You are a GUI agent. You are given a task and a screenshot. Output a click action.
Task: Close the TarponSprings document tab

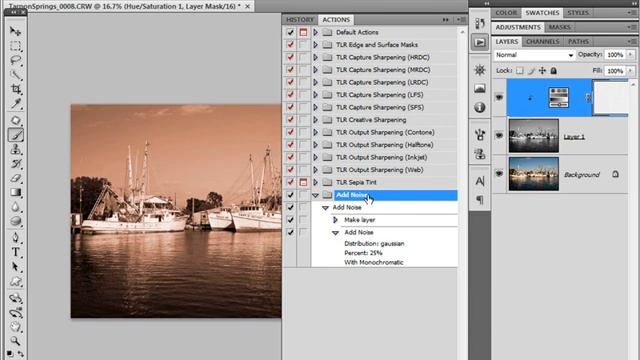click(247, 7)
